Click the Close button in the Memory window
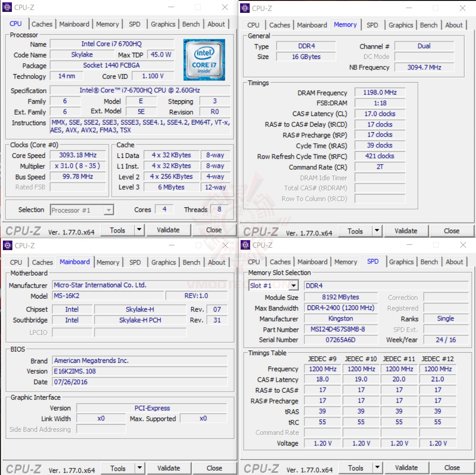 click(451, 231)
